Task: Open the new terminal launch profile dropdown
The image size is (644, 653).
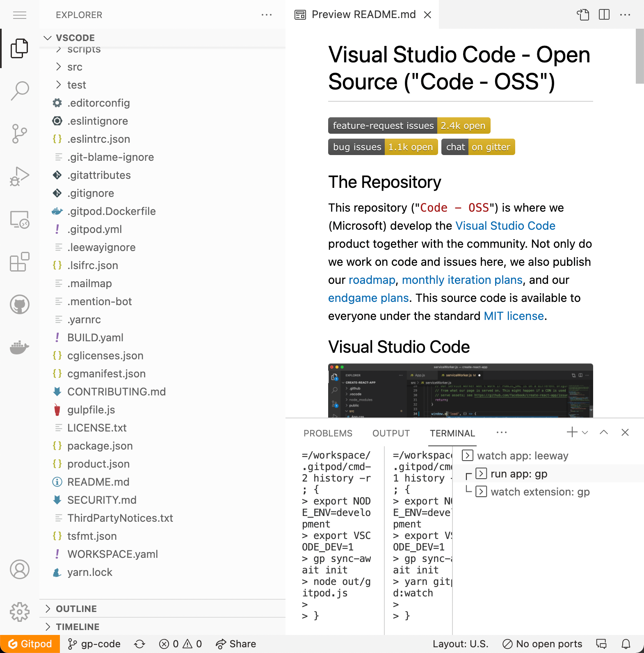Action: [585, 432]
